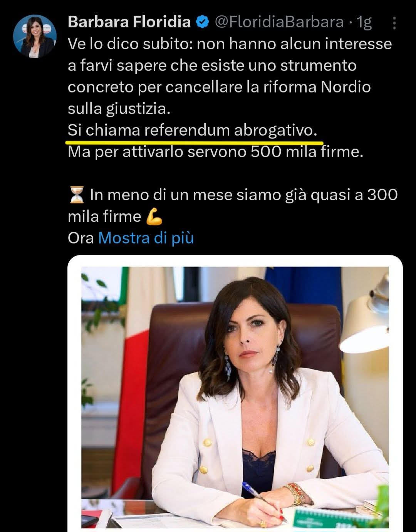Click the yellow-underlined referendum abrogativo sentence
Screen dimensions: 416x532
pyautogui.click(x=193, y=131)
